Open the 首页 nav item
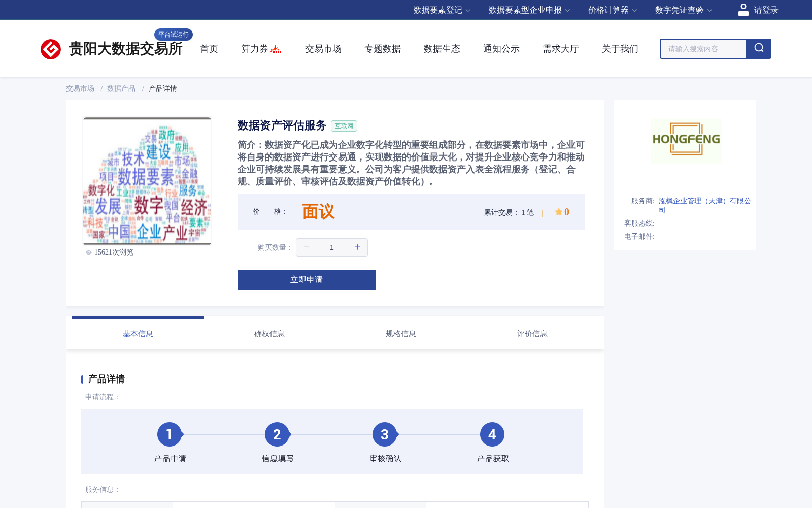 pyautogui.click(x=209, y=49)
